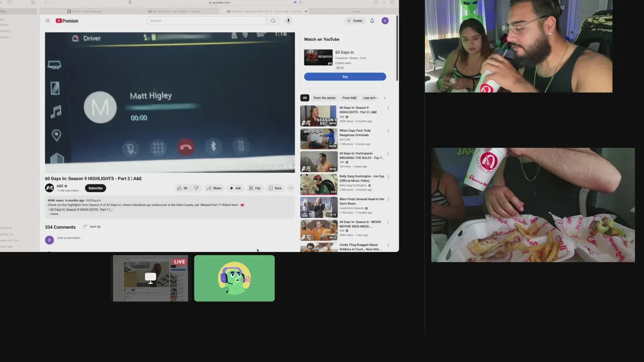Viewport: 644px width, 362px height.
Task: Open Sort by comments dropdown
Action: click(92, 227)
